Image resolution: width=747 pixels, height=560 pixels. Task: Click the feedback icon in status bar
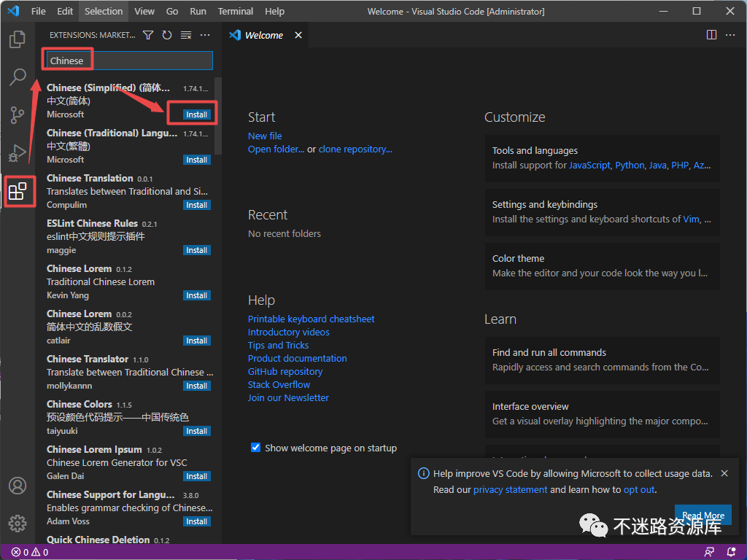[709, 553]
